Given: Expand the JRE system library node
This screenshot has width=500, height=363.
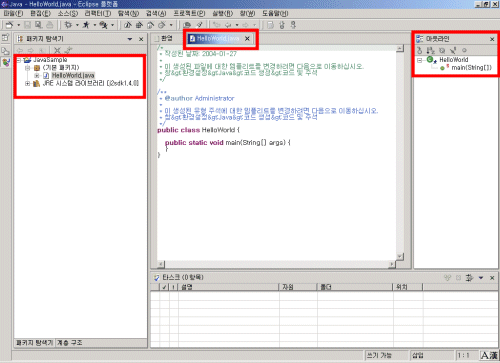Looking at the screenshot, I should [x=28, y=83].
